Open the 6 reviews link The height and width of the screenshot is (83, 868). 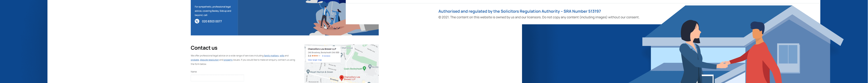(326, 56)
